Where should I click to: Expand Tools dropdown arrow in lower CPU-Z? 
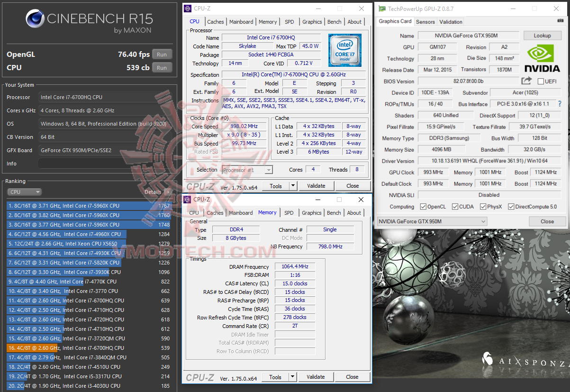[293, 377]
